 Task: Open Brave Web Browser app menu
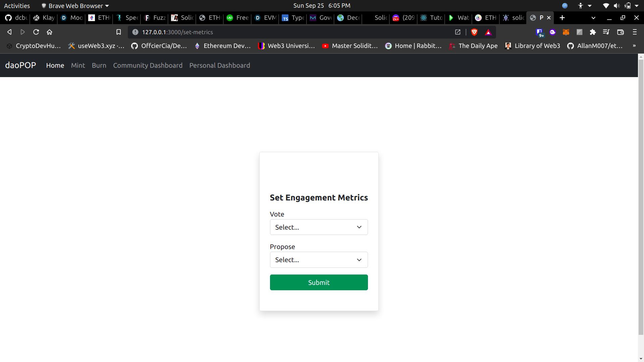tap(75, 6)
